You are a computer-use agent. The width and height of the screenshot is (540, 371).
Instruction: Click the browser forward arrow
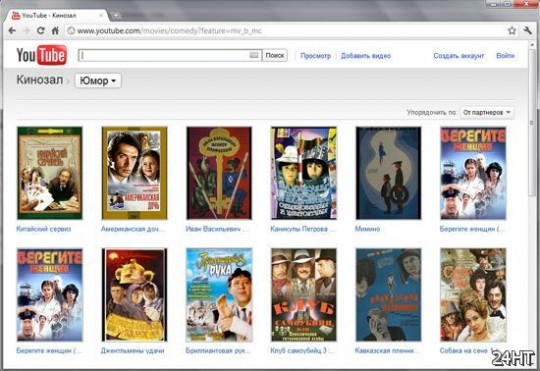click(27, 31)
